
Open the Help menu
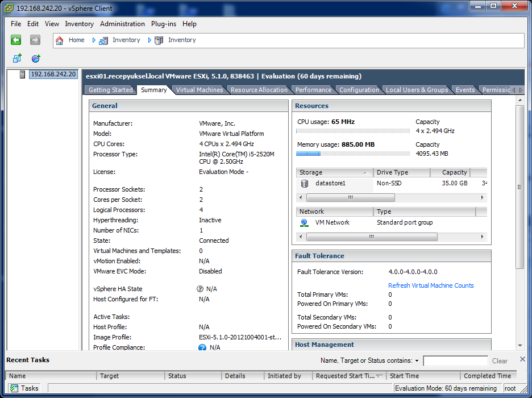click(189, 24)
